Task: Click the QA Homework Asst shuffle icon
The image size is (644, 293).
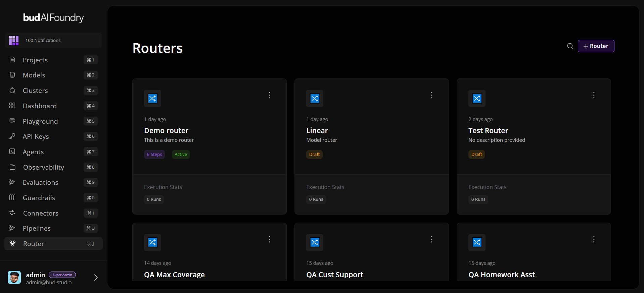Action: [x=477, y=242]
